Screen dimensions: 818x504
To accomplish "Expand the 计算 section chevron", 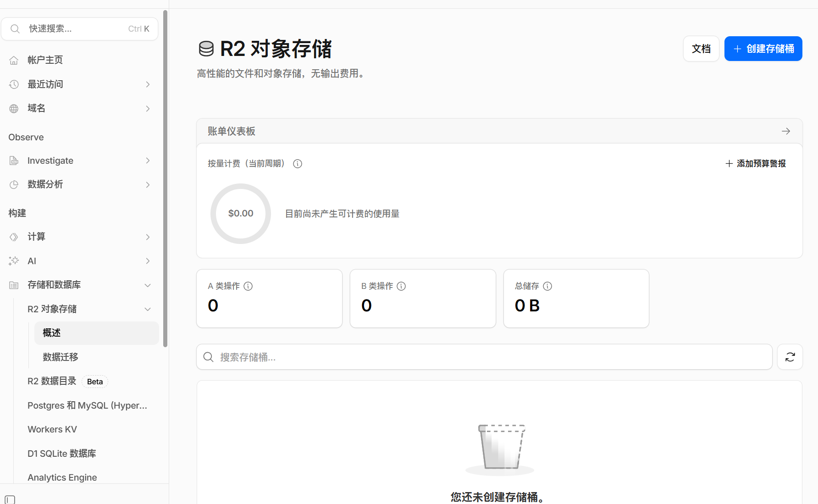I will [x=148, y=237].
